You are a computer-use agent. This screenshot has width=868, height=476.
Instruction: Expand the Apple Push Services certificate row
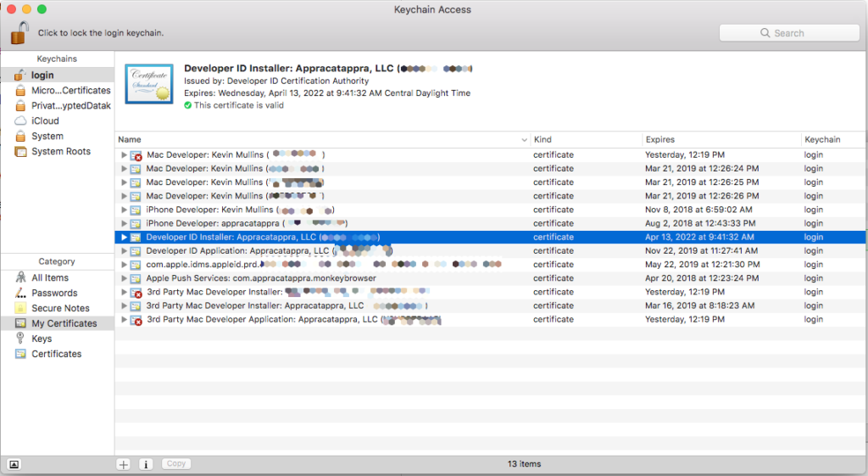click(124, 278)
